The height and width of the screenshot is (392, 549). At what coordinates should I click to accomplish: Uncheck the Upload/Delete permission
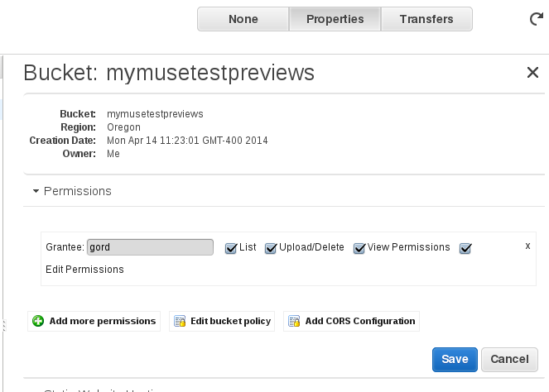tap(271, 248)
